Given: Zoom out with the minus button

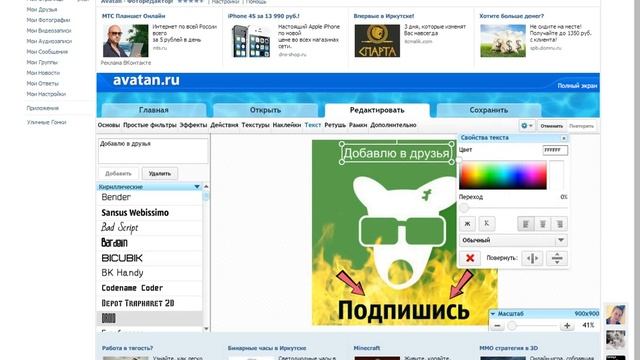Looking at the screenshot, I should [x=497, y=325].
